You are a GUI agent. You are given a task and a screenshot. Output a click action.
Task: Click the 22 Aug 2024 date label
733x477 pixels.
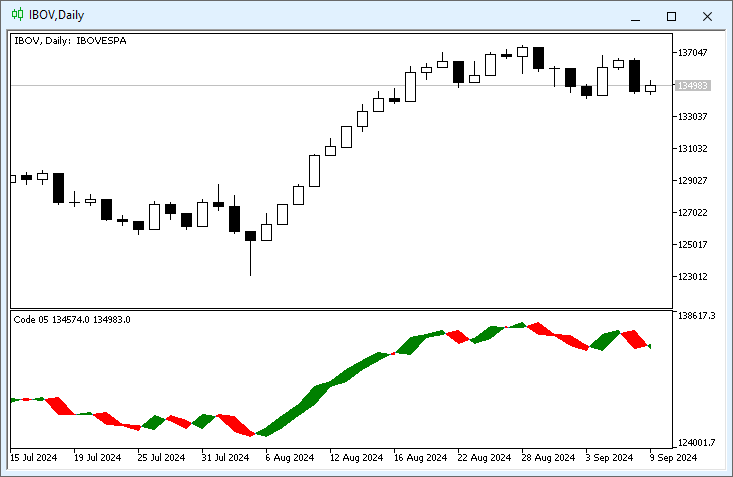[x=484, y=457]
